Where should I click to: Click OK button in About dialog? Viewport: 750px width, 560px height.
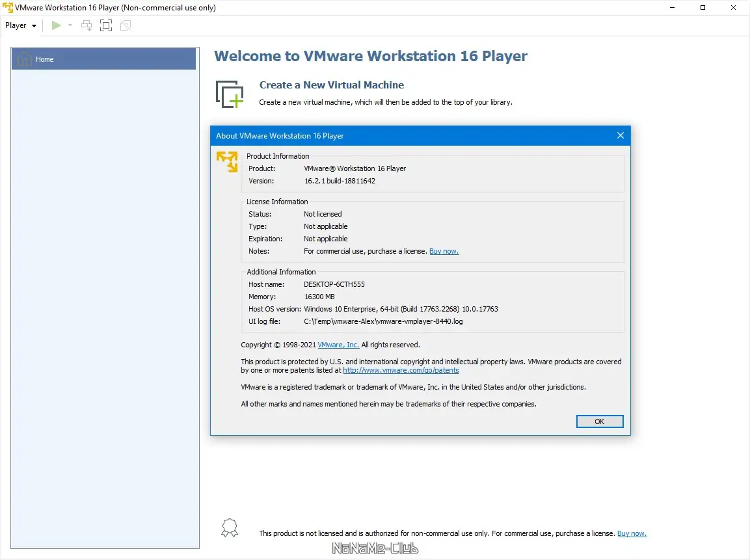tap(599, 421)
